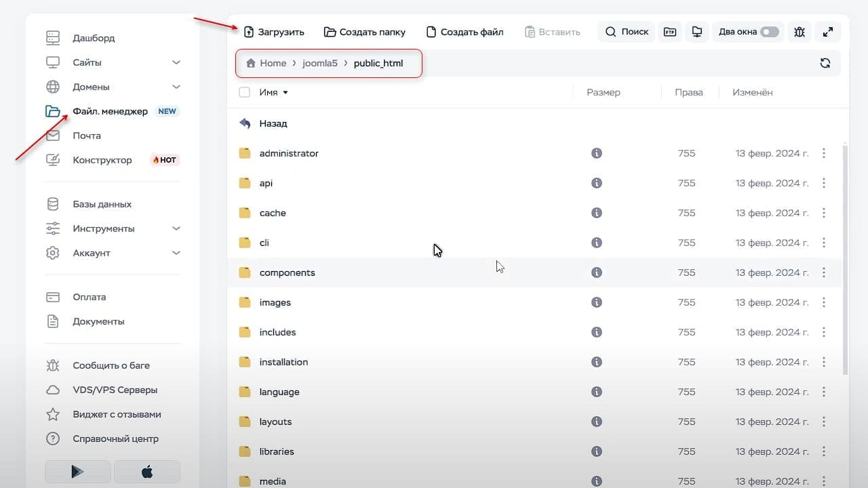This screenshot has height=488, width=868.
Task: Open three-dot menu for cli folder
Action: pyautogui.click(x=824, y=243)
